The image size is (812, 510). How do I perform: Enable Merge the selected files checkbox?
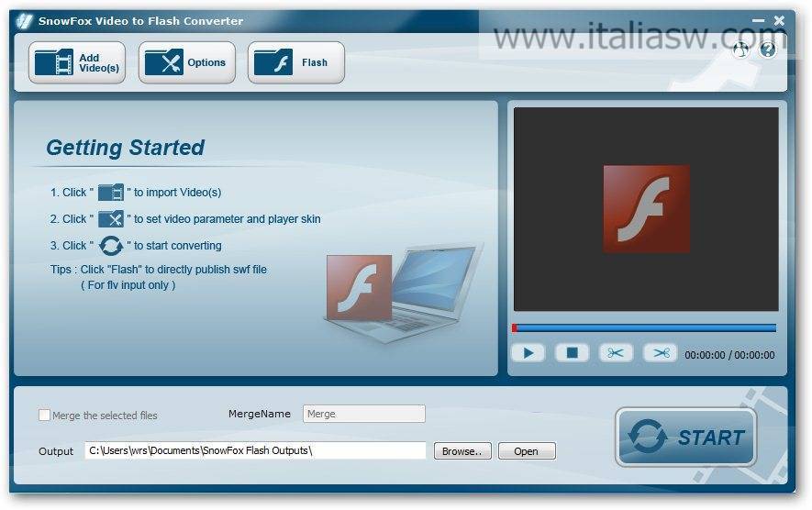(x=45, y=416)
